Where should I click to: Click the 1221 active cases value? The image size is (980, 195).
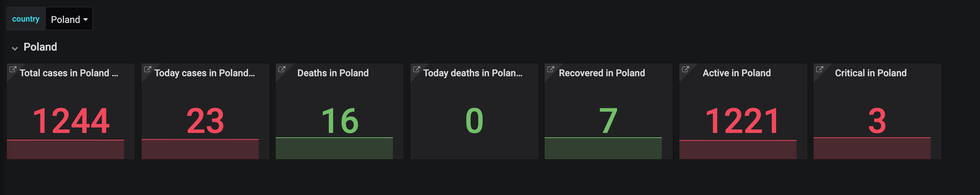pyautogui.click(x=742, y=121)
